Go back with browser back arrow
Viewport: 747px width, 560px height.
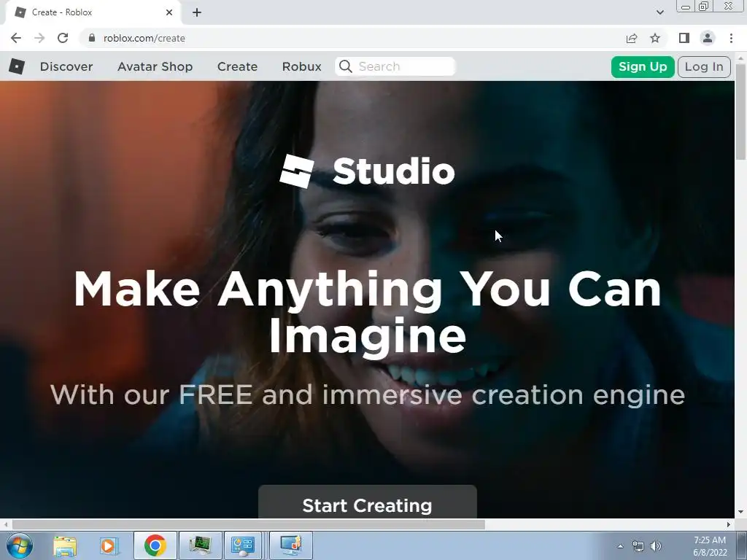pyautogui.click(x=16, y=38)
